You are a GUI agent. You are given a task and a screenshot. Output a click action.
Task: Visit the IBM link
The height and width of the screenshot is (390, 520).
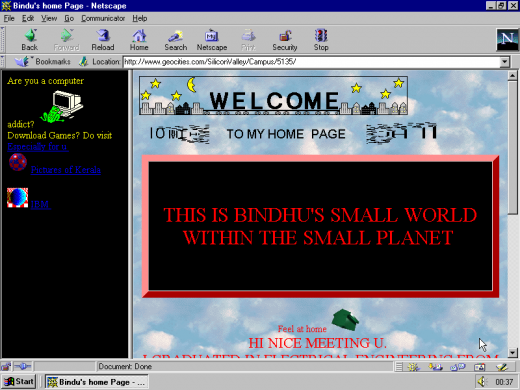tap(40, 204)
